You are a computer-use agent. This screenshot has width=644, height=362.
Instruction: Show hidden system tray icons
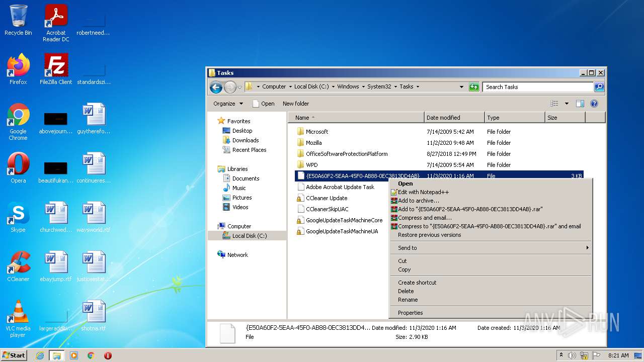561,355
